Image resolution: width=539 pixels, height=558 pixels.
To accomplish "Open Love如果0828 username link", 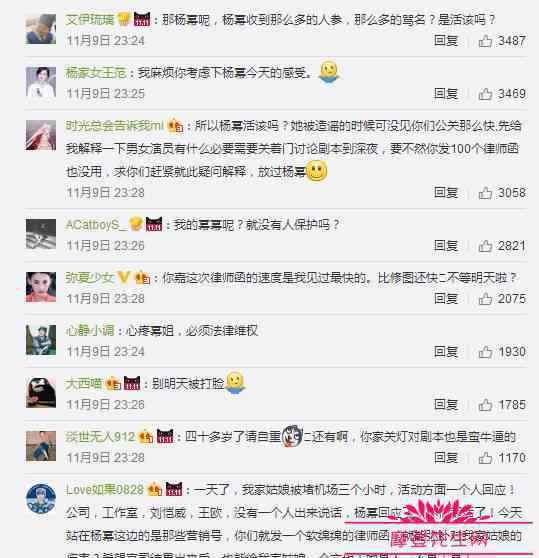I will tap(105, 490).
